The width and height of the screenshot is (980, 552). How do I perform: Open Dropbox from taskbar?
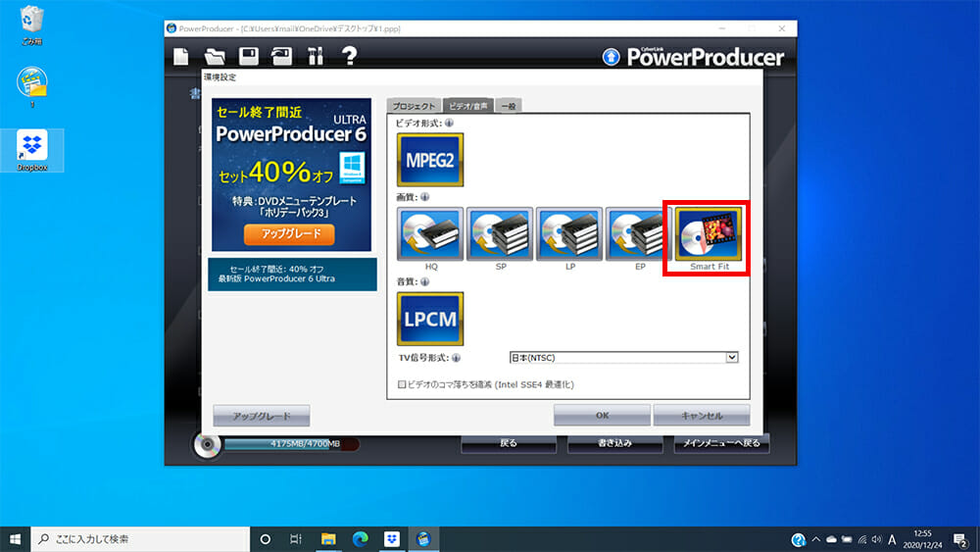pos(392,539)
